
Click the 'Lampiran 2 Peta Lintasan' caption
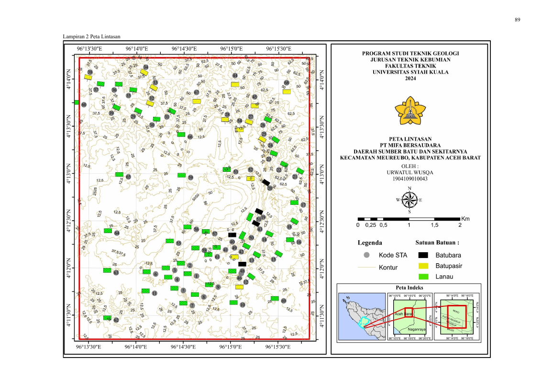coord(91,36)
